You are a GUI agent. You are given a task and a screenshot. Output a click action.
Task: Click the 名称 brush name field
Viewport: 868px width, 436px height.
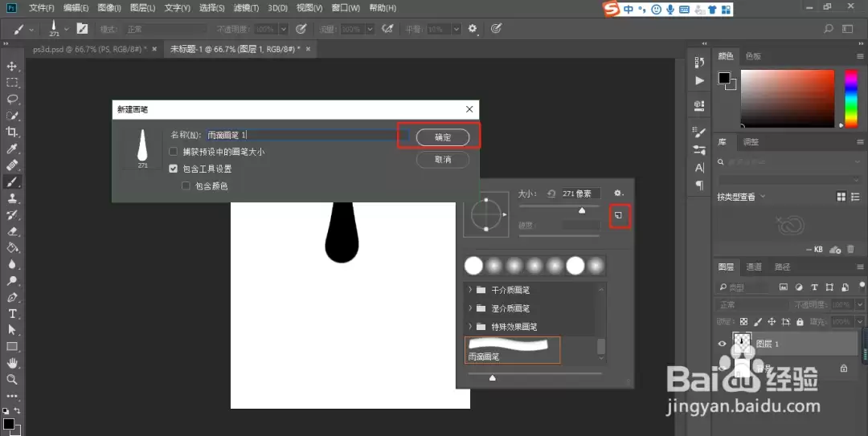click(307, 135)
